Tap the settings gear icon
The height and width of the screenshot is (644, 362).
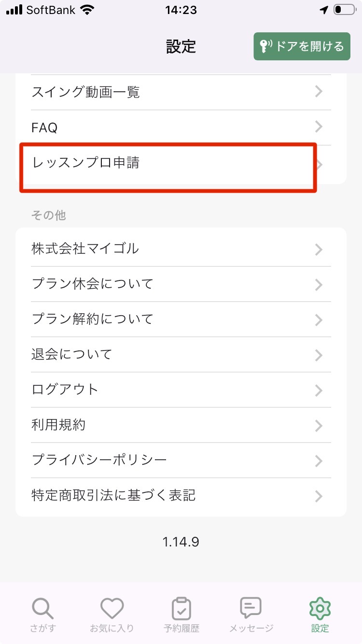[x=320, y=608]
